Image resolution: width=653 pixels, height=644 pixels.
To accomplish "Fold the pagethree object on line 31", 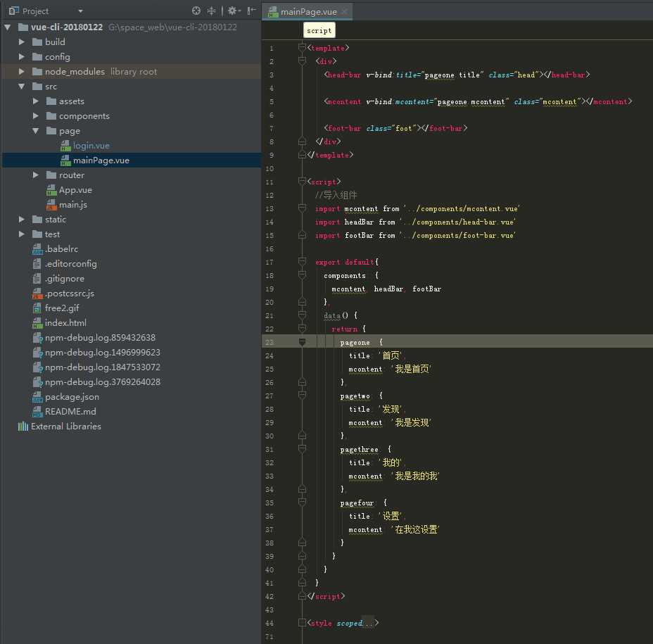I will point(303,449).
